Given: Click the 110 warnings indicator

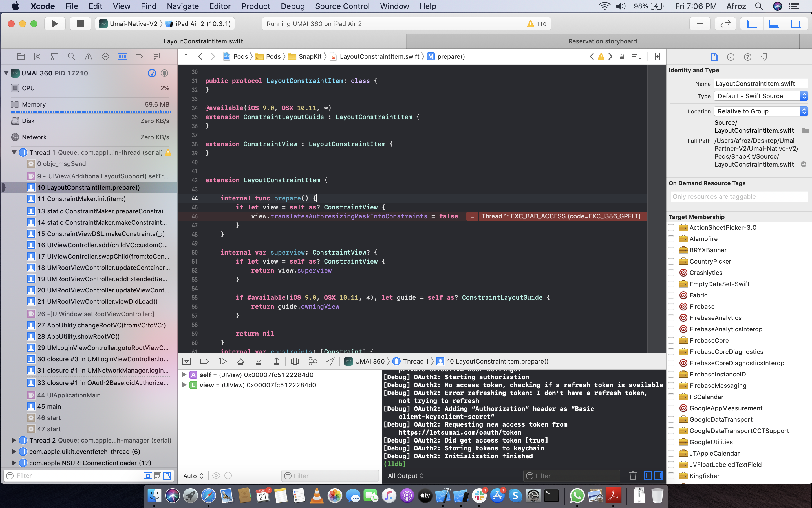Looking at the screenshot, I should pos(537,24).
